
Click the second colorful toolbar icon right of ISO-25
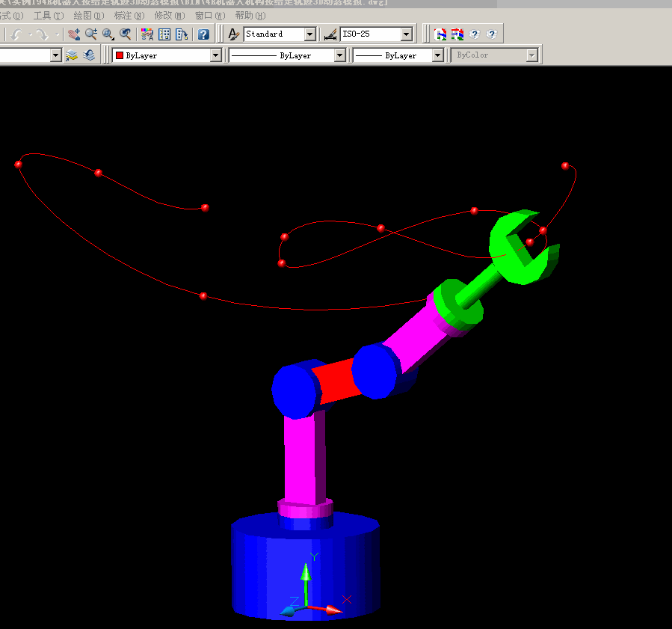click(x=457, y=34)
